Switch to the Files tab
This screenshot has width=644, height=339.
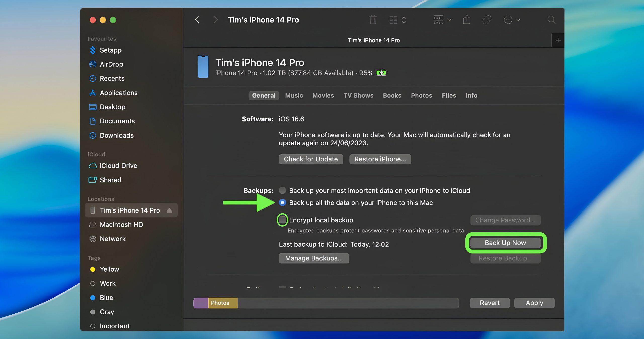449,95
